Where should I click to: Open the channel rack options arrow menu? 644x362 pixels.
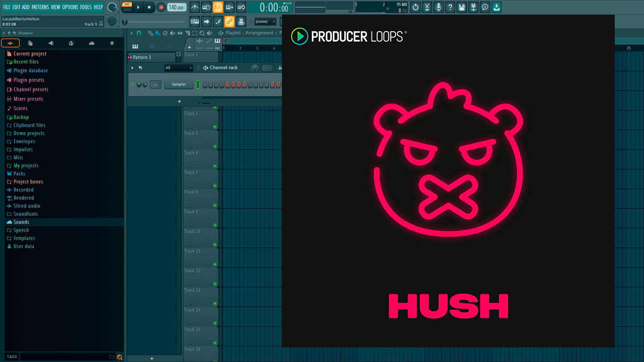click(132, 68)
